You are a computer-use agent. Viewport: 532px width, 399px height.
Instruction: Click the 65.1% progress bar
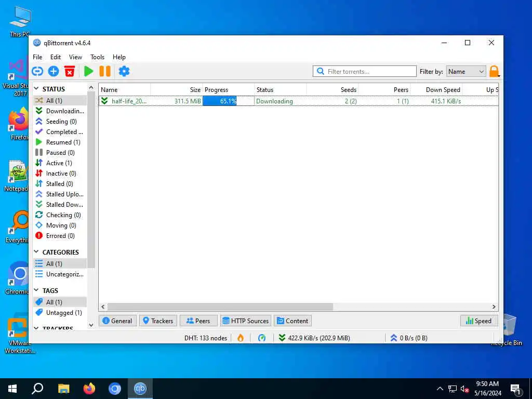point(229,101)
